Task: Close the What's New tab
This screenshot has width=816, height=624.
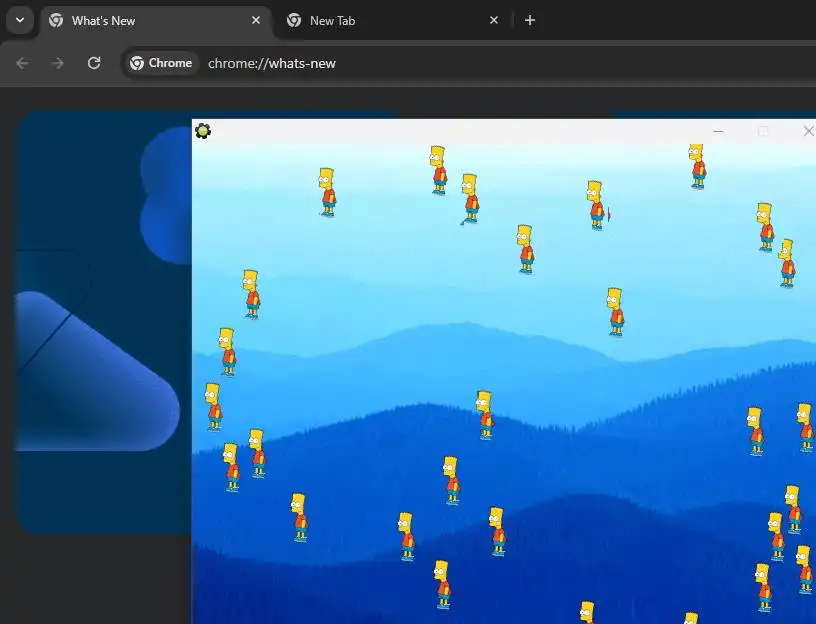Action: pos(256,20)
